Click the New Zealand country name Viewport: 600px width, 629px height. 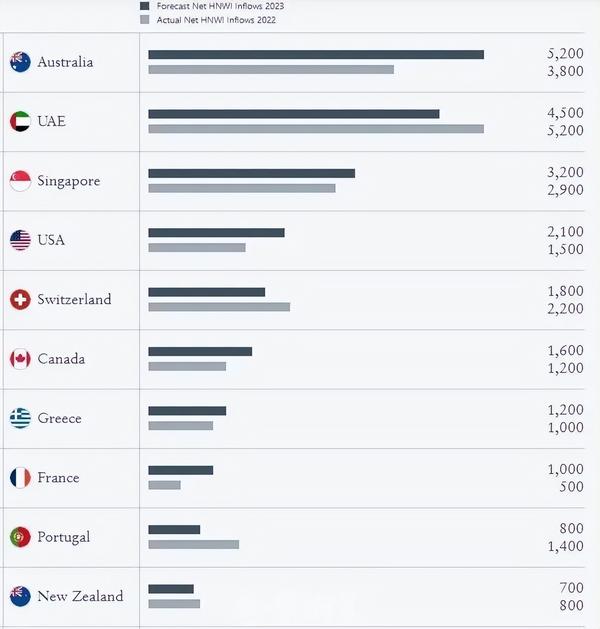pos(80,596)
